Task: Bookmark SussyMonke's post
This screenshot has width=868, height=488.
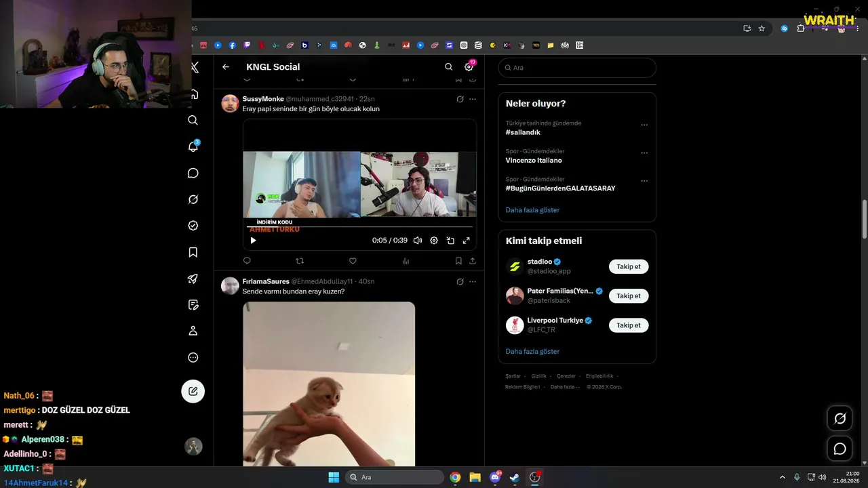Action: point(458,261)
